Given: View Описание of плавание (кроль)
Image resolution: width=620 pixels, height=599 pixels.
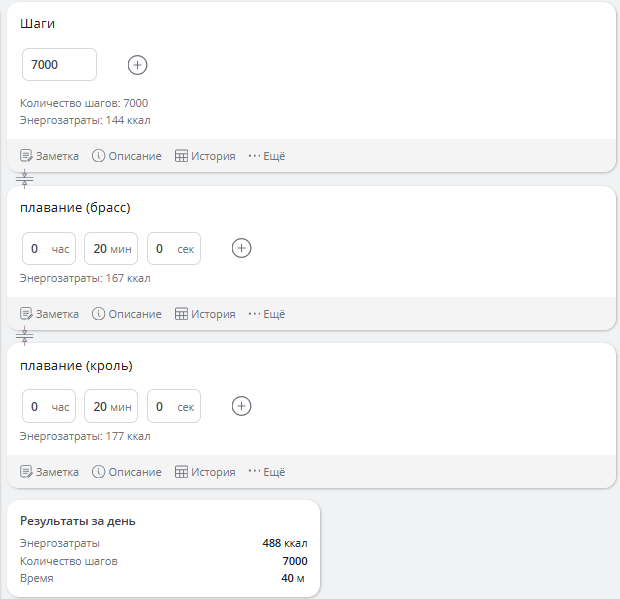Looking at the screenshot, I should tap(127, 472).
